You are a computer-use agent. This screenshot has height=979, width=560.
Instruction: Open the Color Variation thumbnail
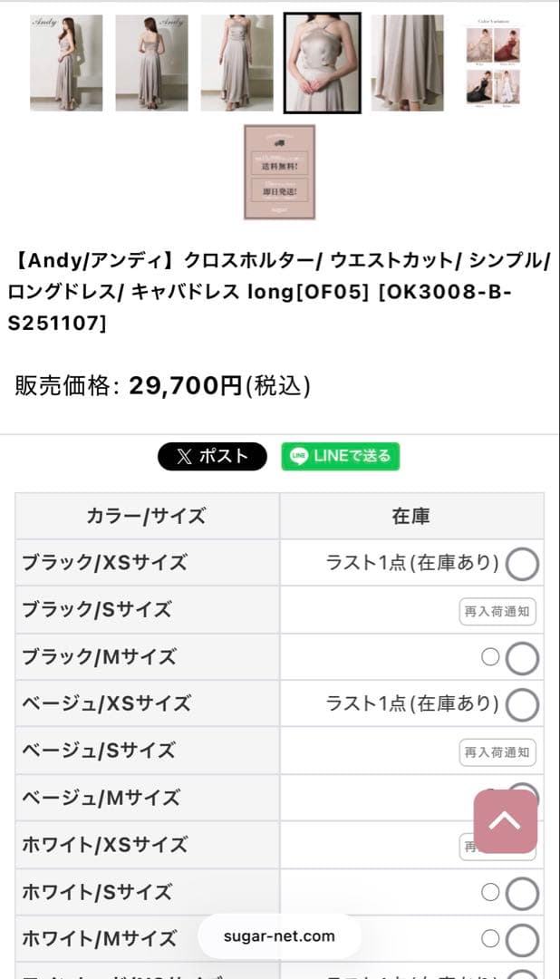click(x=493, y=61)
